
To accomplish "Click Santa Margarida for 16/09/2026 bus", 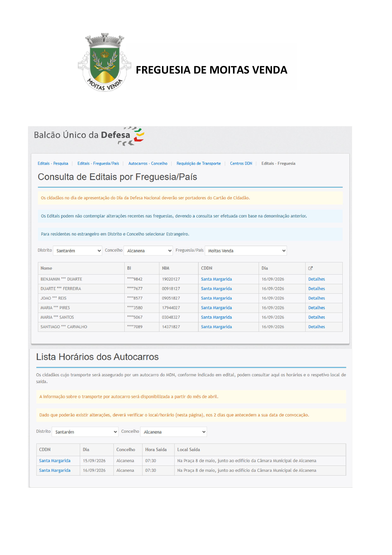I will (55, 470).
